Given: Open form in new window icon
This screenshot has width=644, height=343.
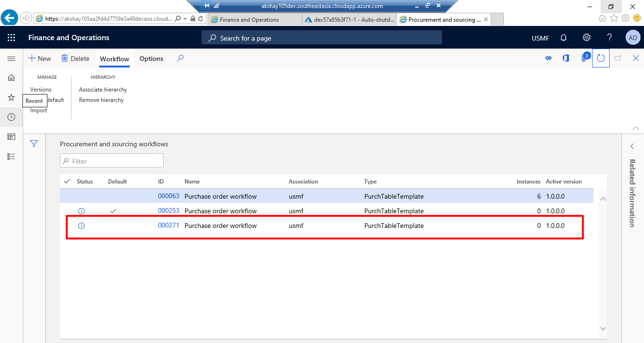Looking at the screenshot, I should click(618, 58).
